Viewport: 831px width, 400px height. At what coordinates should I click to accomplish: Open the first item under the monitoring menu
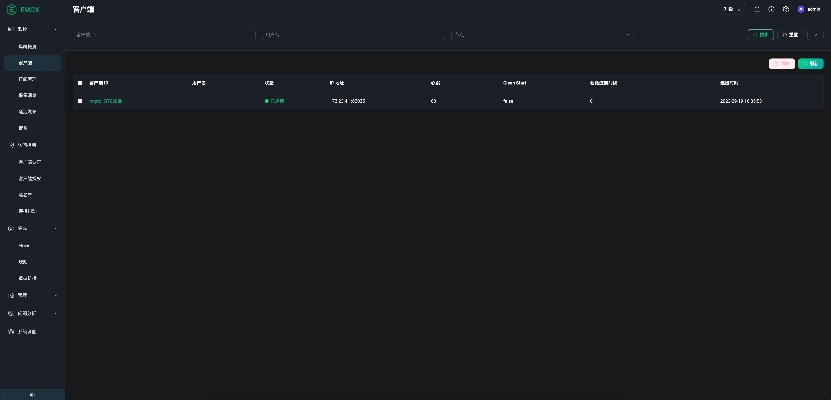point(28,47)
